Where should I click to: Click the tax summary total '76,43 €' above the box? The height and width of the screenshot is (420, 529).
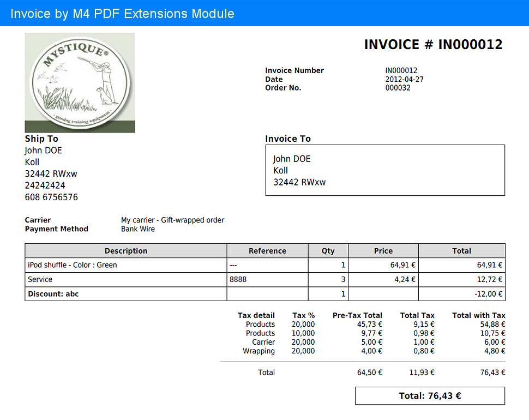(x=492, y=373)
